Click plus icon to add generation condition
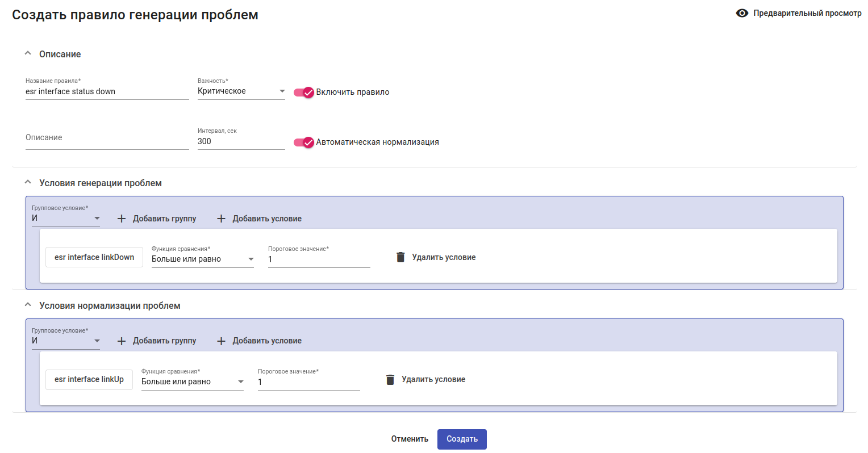The width and height of the screenshot is (868, 453). click(222, 219)
